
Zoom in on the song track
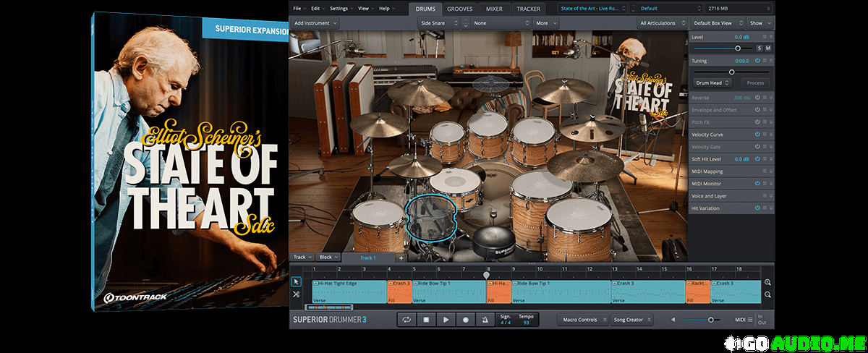[x=768, y=283]
